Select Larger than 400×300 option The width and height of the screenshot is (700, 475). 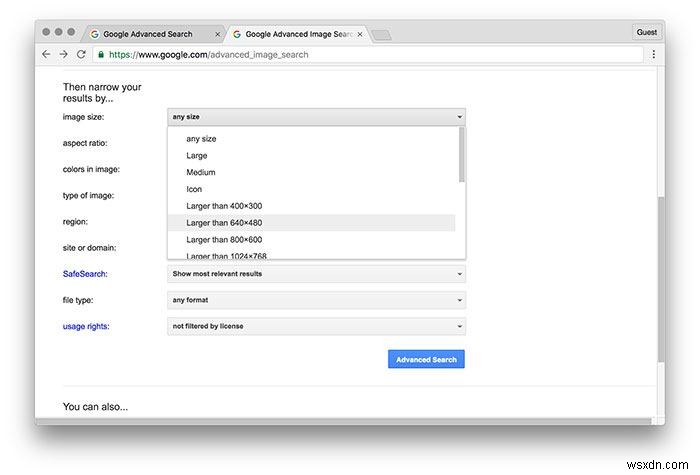pos(224,206)
